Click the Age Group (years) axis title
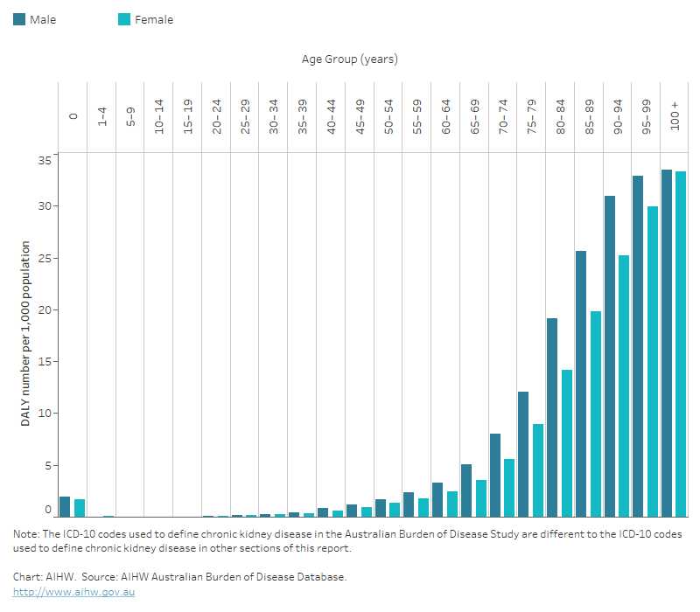700x612 pixels. tap(350, 59)
